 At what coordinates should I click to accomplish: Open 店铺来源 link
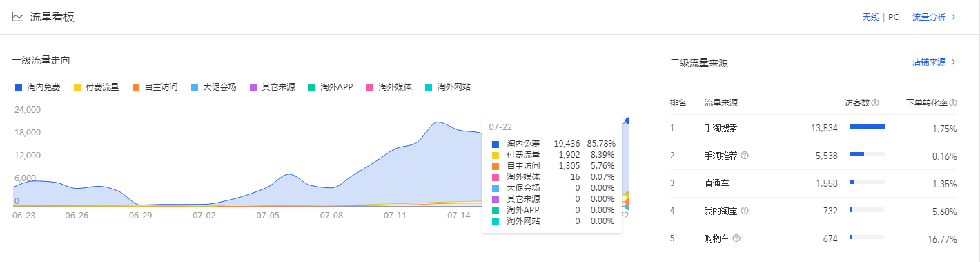click(x=934, y=62)
